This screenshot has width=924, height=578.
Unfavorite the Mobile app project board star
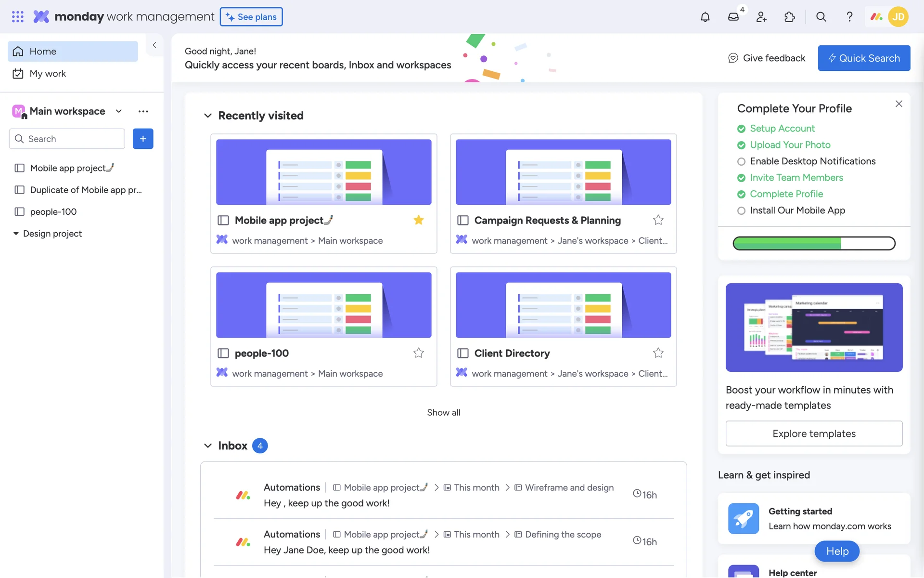419,220
